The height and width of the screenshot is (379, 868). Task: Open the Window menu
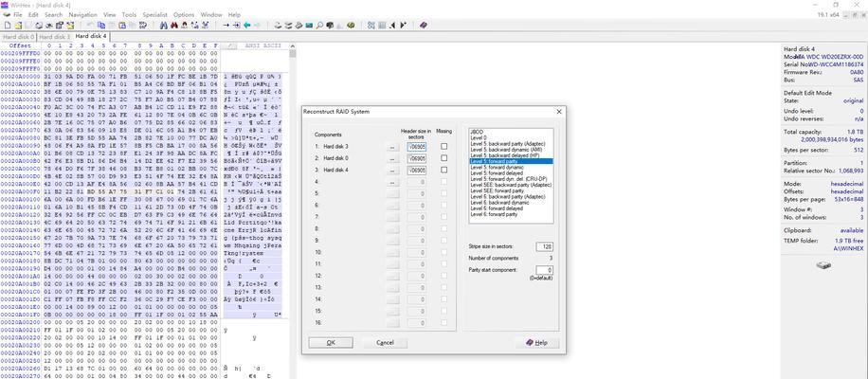tap(211, 14)
